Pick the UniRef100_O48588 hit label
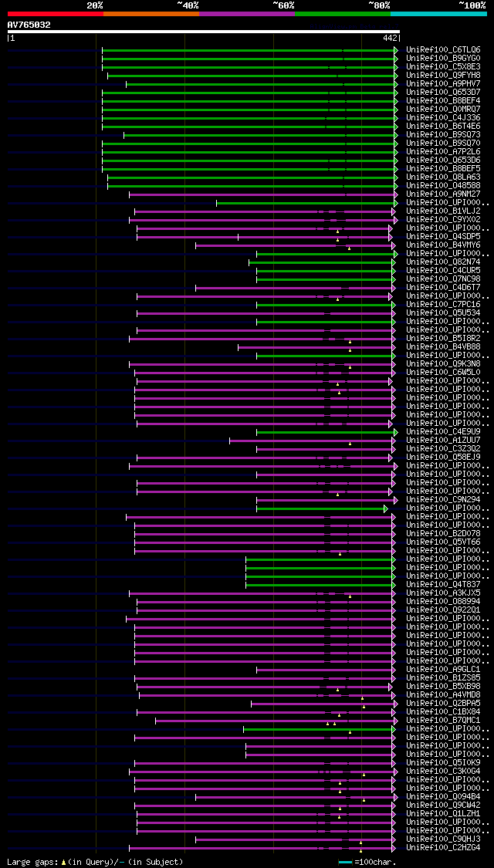 coord(443,185)
